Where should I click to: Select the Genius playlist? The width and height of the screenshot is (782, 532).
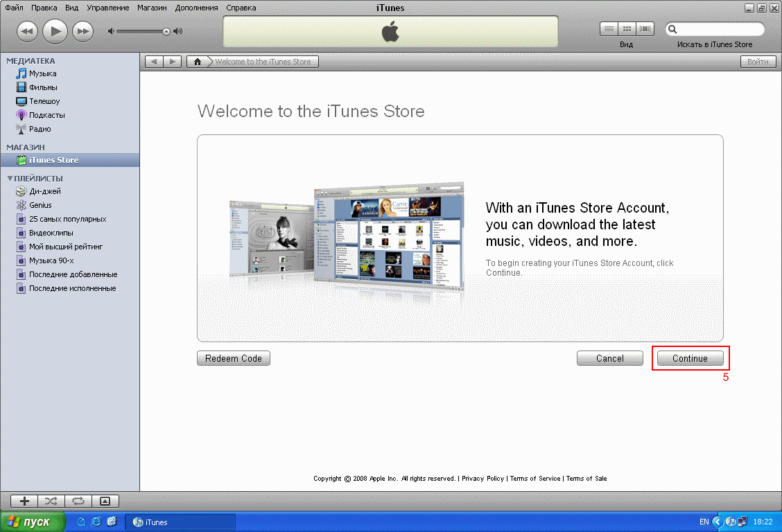coord(40,205)
